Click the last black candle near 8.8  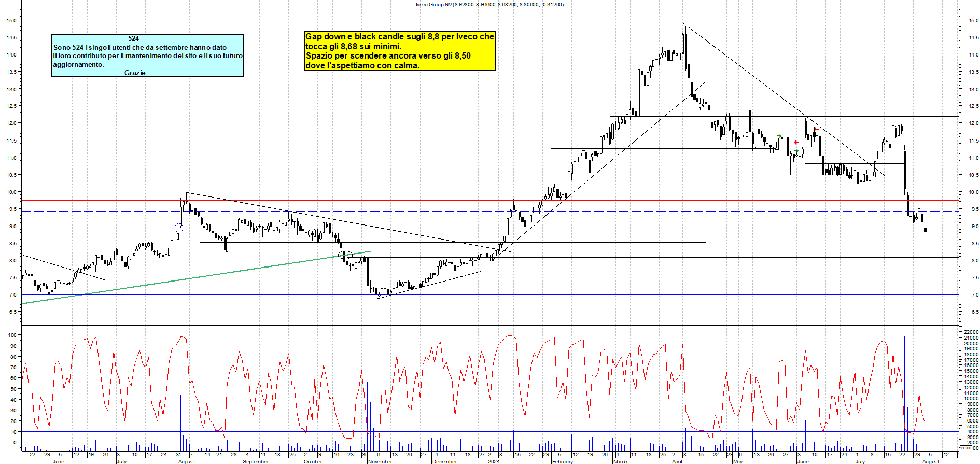[x=925, y=231]
